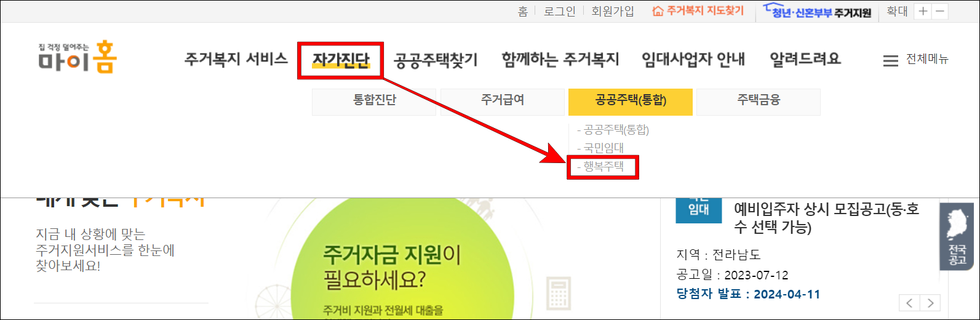Open the 주거복지 서비스 menu
The image size is (980, 320).
tap(236, 59)
